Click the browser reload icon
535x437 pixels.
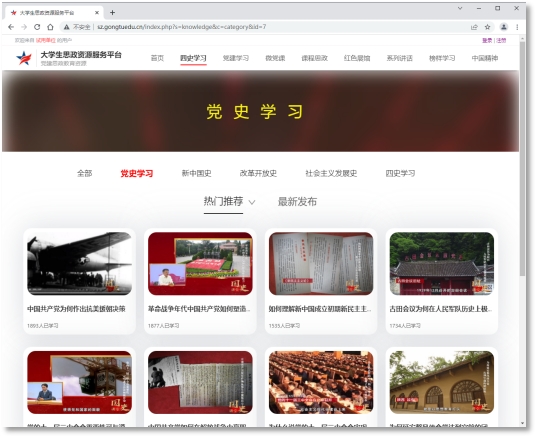coord(37,27)
